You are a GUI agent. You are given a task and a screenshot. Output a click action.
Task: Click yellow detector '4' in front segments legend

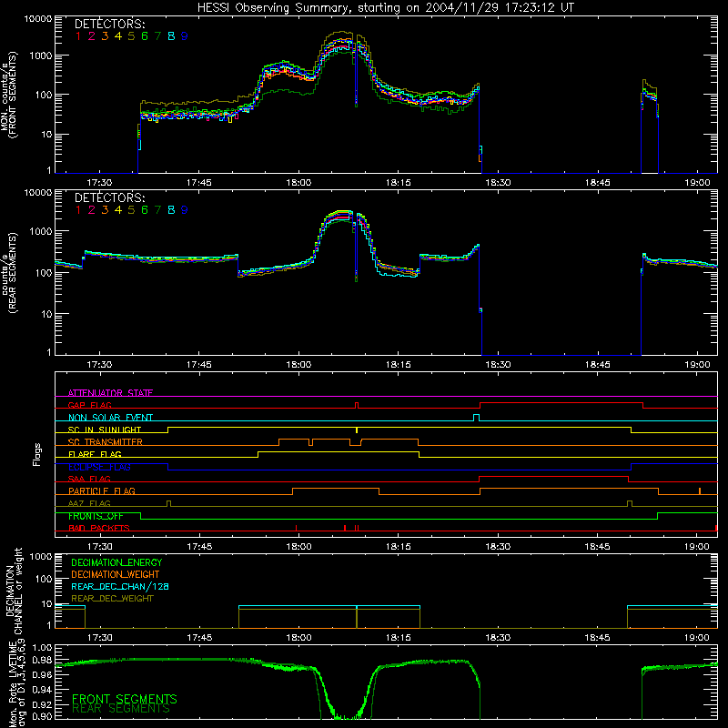[x=118, y=36]
